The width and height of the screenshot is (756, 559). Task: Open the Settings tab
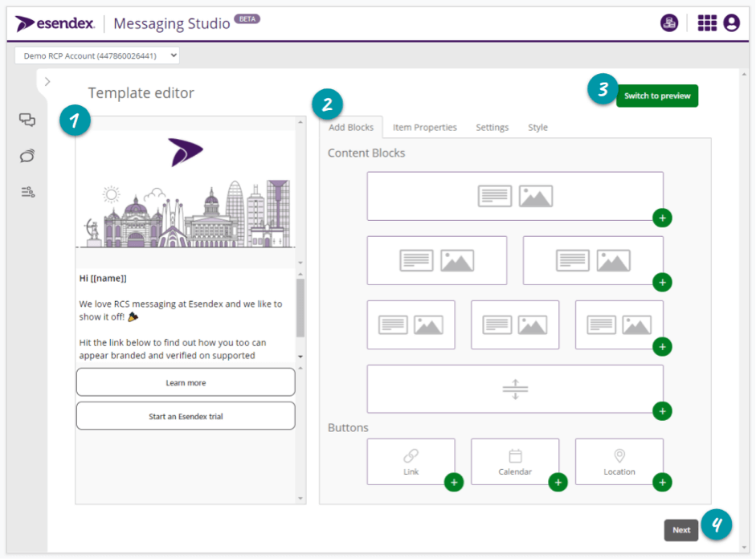(492, 127)
